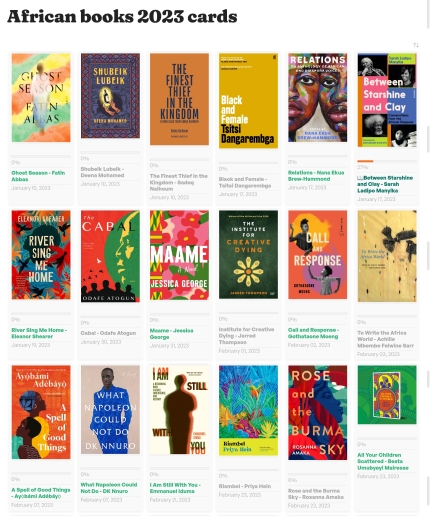Open I Am Still With You link
The image size is (430, 516).
coord(175,488)
